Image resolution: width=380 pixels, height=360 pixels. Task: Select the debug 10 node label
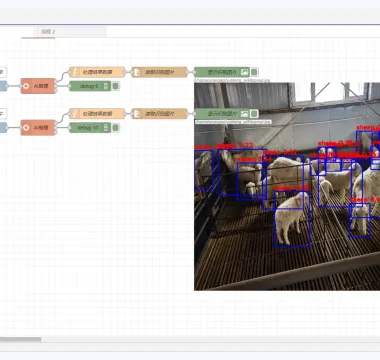[x=88, y=128]
